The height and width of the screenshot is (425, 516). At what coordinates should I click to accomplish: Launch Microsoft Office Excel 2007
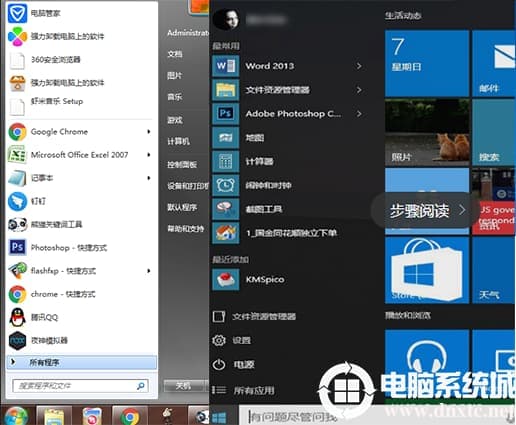tap(80, 155)
